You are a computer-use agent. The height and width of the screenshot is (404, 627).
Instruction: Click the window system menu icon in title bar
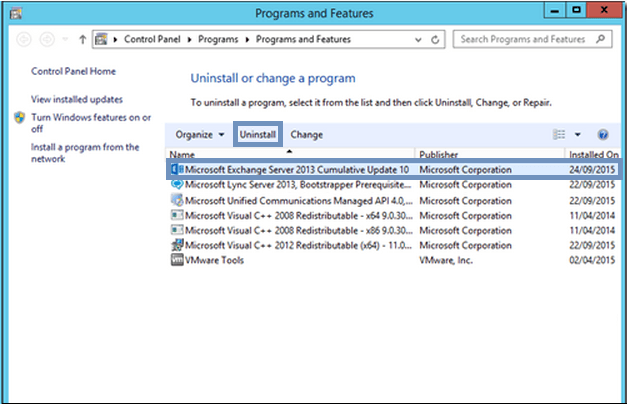(16, 14)
